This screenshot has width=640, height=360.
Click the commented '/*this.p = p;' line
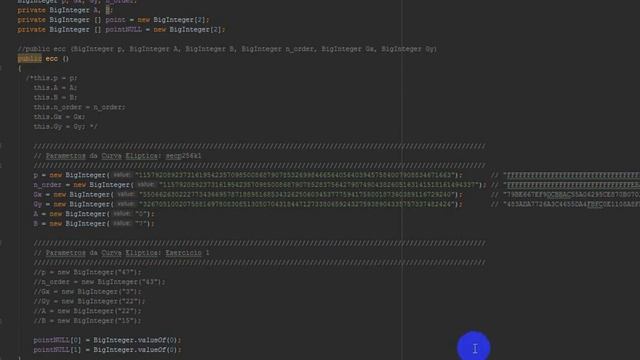click(x=51, y=78)
